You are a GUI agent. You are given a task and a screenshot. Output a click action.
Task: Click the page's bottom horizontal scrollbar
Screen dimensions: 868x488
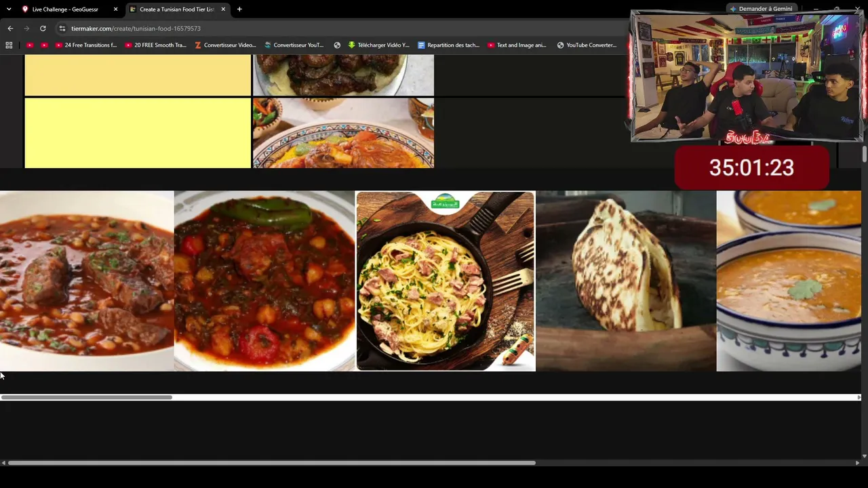(271, 463)
